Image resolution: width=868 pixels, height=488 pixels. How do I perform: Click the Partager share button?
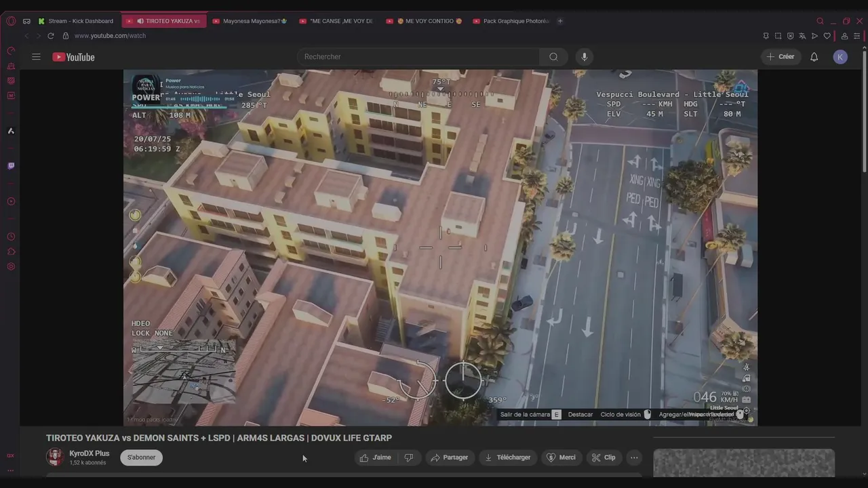coord(450,457)
